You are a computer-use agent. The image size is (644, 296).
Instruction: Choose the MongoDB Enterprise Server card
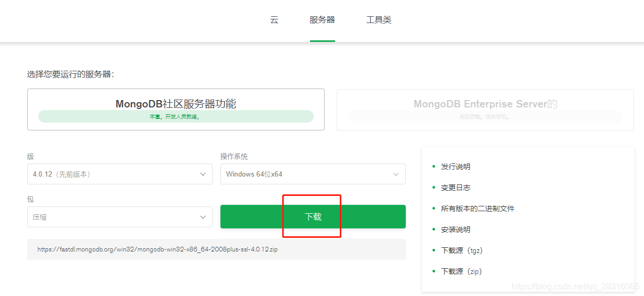click(485, 109)
